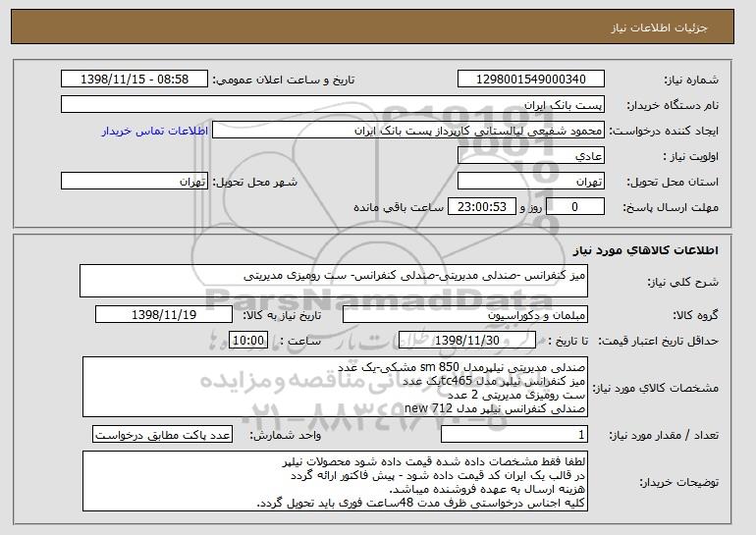Click the label 'تعداد / مقدار مورد نیاز:'
756x535 pixels.
[x=664, y=435]
